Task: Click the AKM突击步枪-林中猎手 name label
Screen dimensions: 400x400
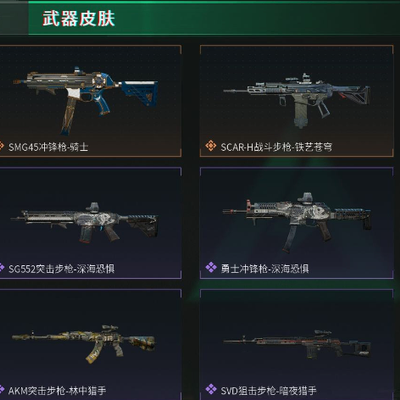Action: (57, 390)
